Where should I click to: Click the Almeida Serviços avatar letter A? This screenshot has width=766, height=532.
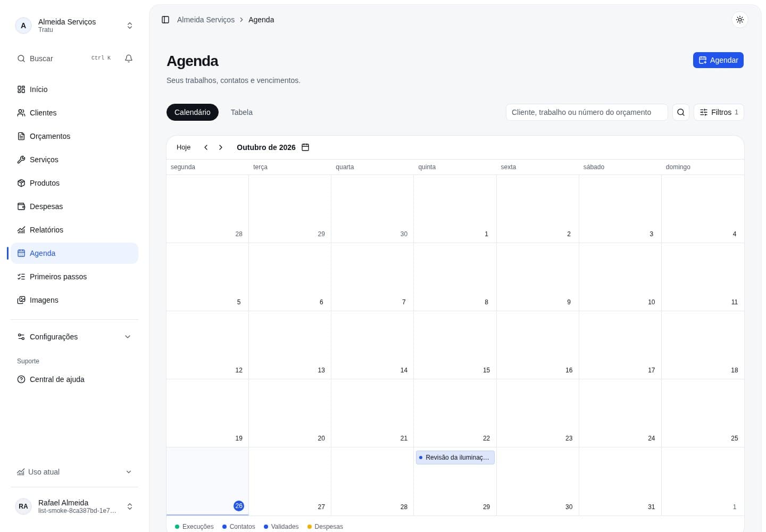pyautogui.click(x=23, y=26)
